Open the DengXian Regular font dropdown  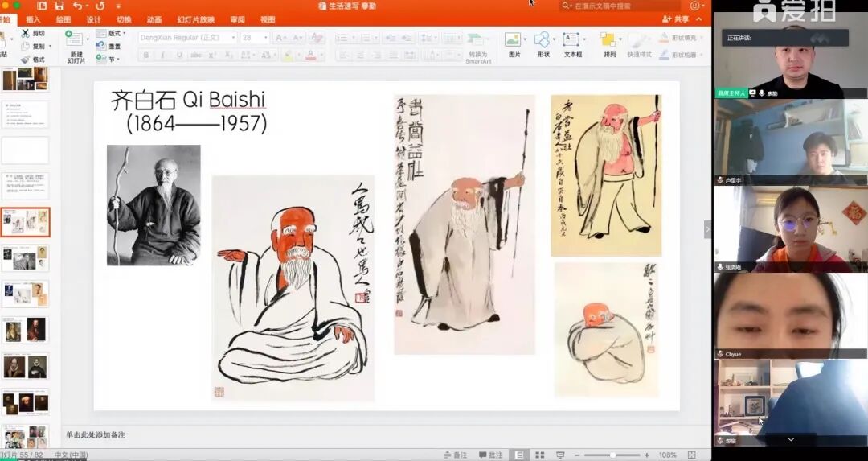tap(233, 38)
